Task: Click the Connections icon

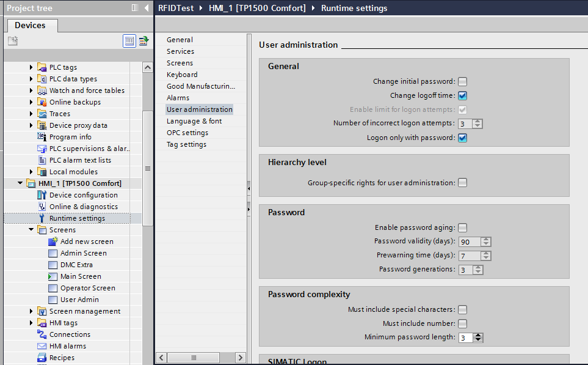Action: [x=42, y=334]
